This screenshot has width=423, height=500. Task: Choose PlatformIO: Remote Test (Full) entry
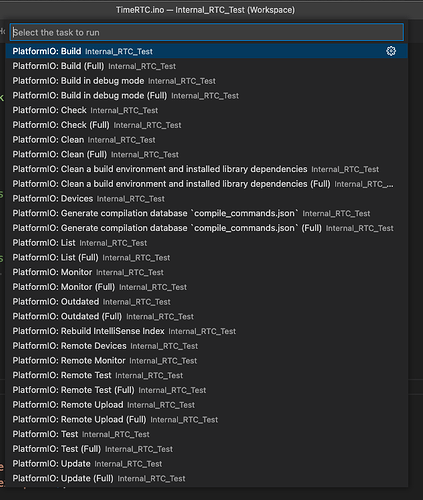click(206, 390)
